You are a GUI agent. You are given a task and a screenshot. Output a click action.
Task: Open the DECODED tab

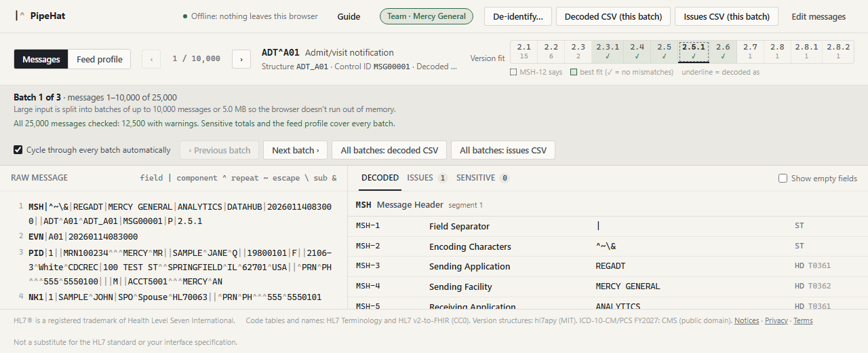coord(380,178)
